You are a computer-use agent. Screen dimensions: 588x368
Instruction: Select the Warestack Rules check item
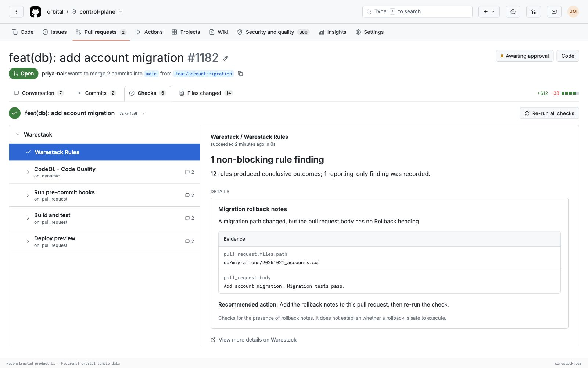[104, 152]
